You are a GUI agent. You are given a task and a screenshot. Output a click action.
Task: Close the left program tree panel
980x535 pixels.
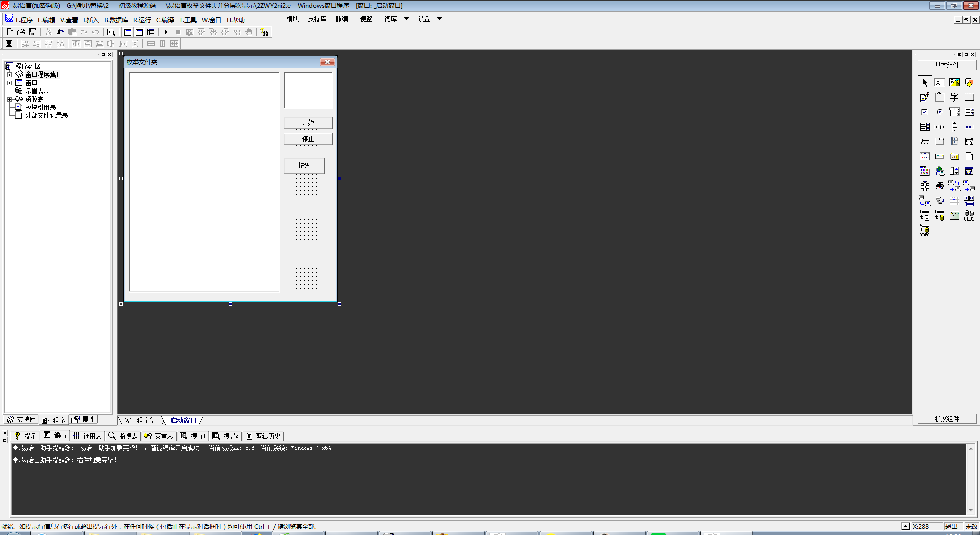click(110, 54)
